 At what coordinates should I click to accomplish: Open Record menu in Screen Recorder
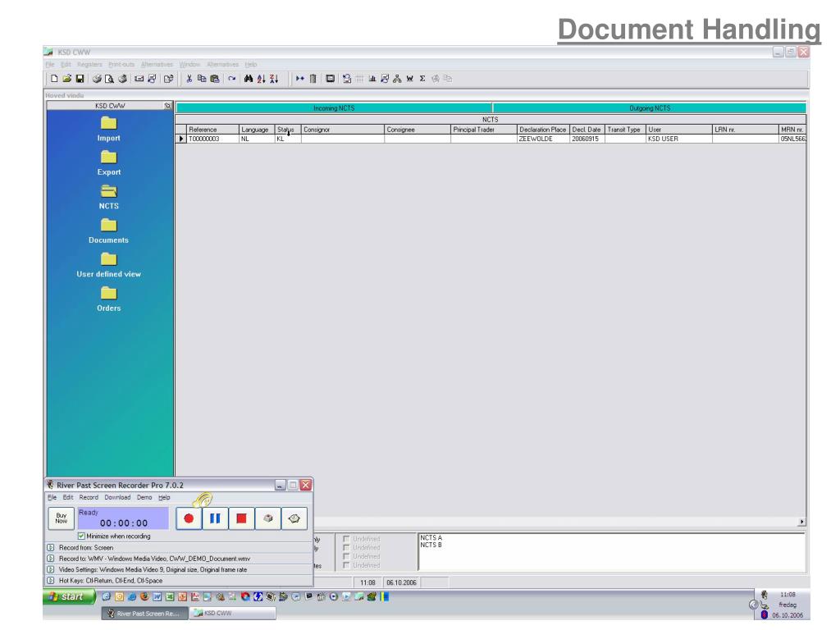pyautogui.click(x=89, y=497)
